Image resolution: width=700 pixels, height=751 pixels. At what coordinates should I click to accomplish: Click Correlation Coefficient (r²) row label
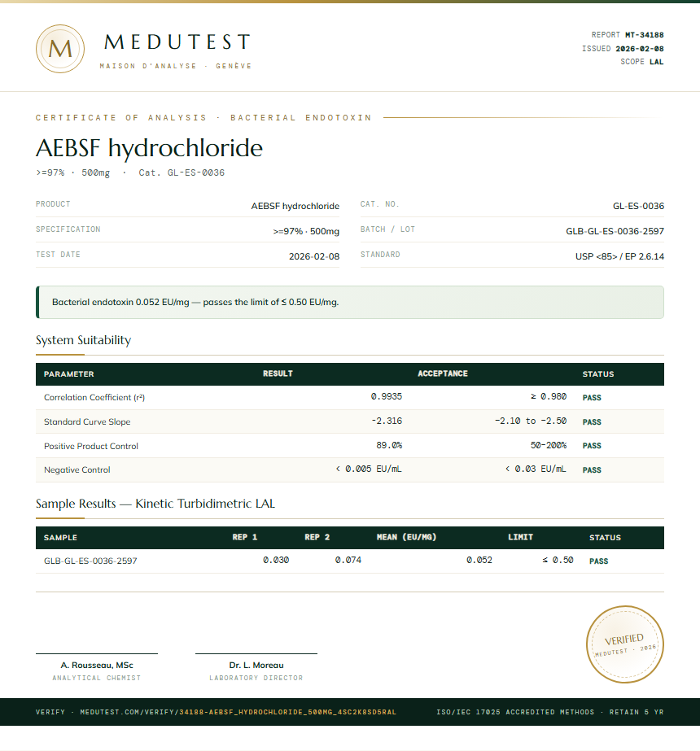94,398
